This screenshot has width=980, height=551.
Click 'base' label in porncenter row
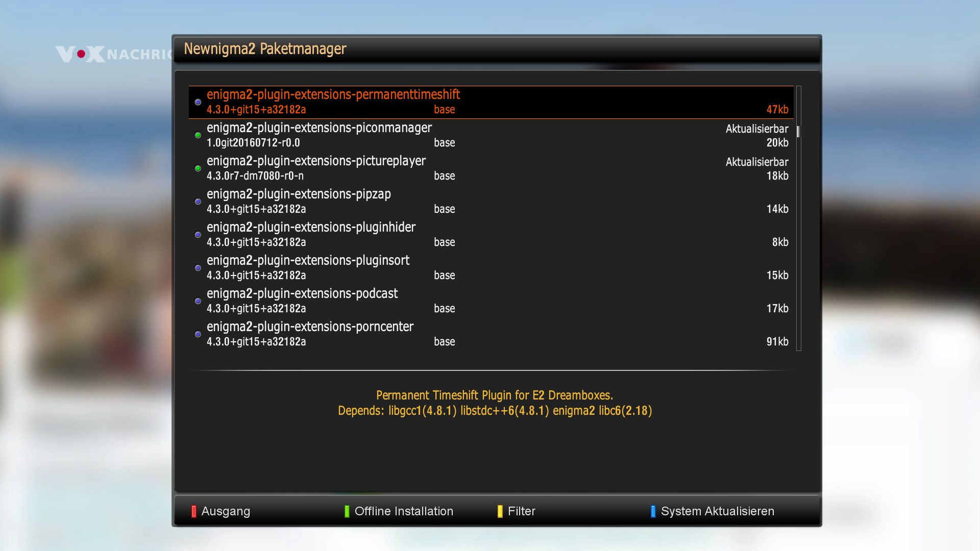point(445,342)
